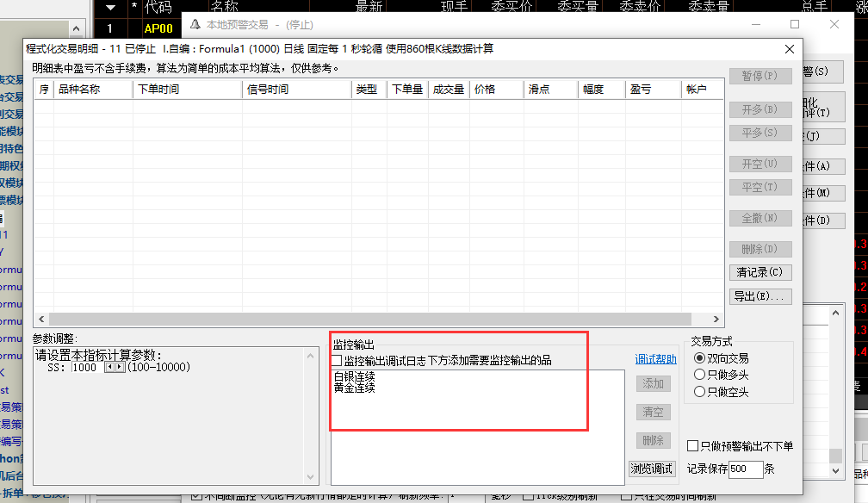Screen dimensions: 868x503
Task: Click the left sidebar up scroll arrow
Action: coord(77,28)
